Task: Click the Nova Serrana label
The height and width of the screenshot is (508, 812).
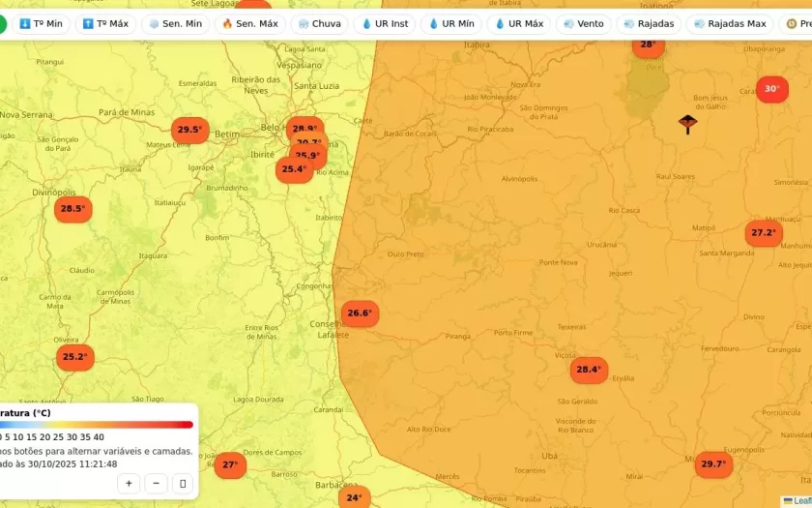Action: point(26,115)
